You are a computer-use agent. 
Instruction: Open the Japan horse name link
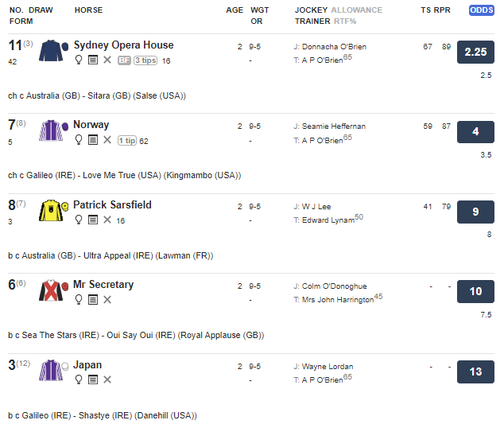(87, 365)
